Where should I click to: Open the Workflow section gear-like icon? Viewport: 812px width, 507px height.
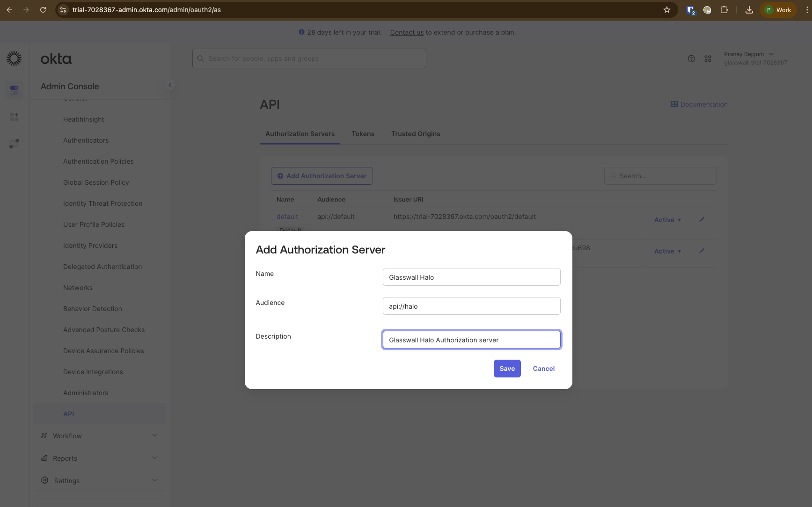44,435
